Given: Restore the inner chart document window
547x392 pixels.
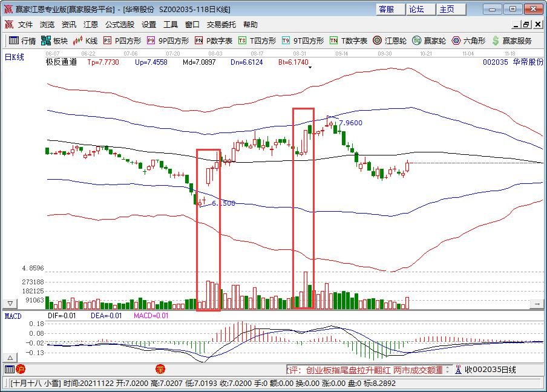Looking at the screenshot, I should 527,24.
